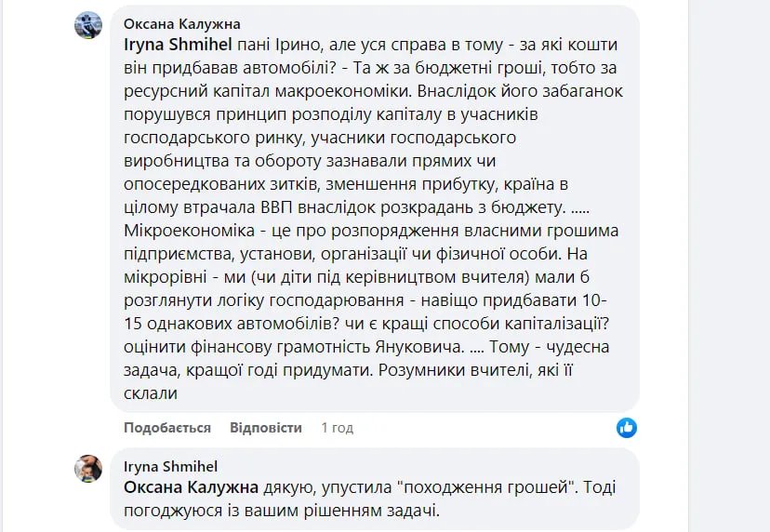Click the blue thumbs-up reaction icon

point(627,428)
